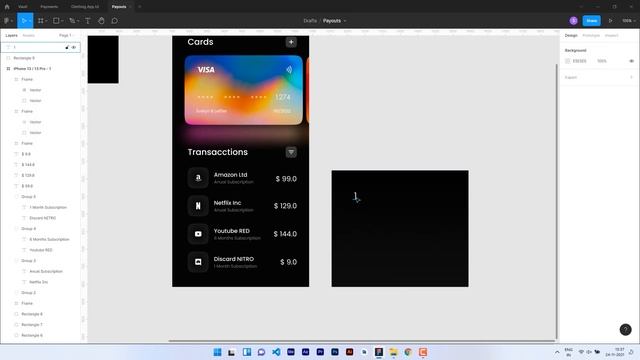Open Page 1 pages dropdown

tap(67, 36)
